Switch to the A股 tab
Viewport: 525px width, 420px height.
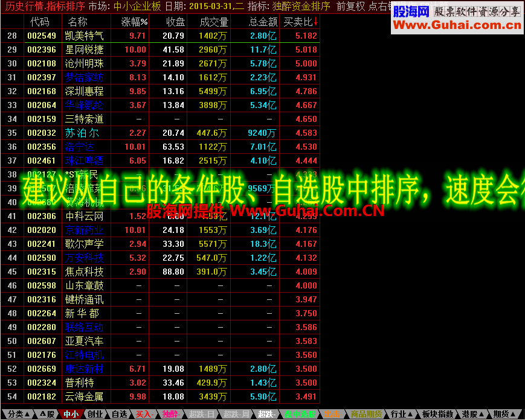pos(47,415)
